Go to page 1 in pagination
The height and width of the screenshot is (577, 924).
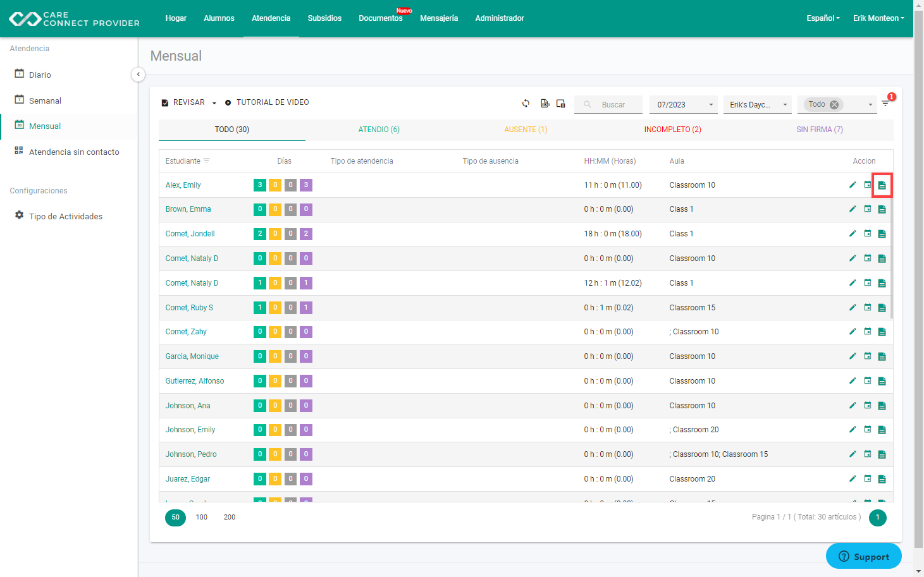[x=878, y=518]
